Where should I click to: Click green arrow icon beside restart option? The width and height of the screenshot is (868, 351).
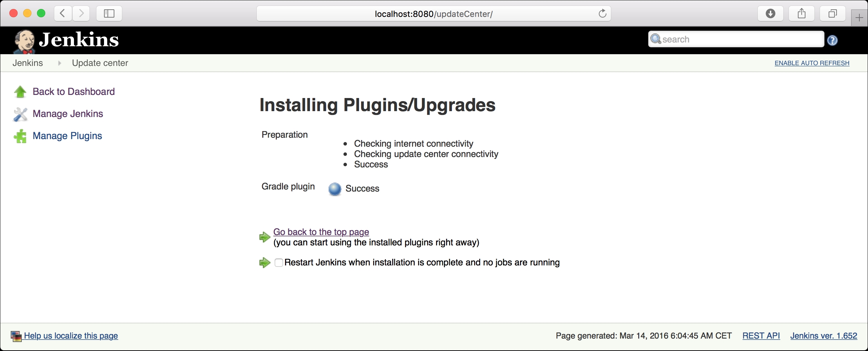(x=265, y=263)
